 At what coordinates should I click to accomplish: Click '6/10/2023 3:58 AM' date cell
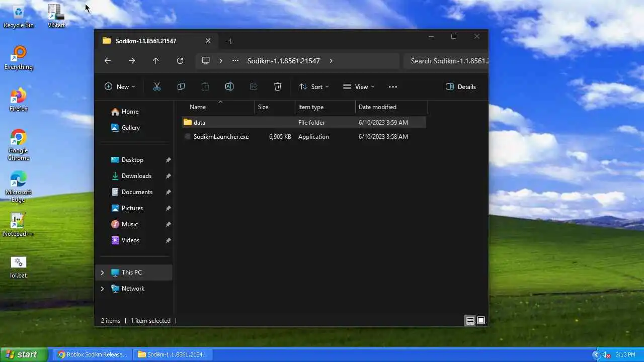point(383,137)
